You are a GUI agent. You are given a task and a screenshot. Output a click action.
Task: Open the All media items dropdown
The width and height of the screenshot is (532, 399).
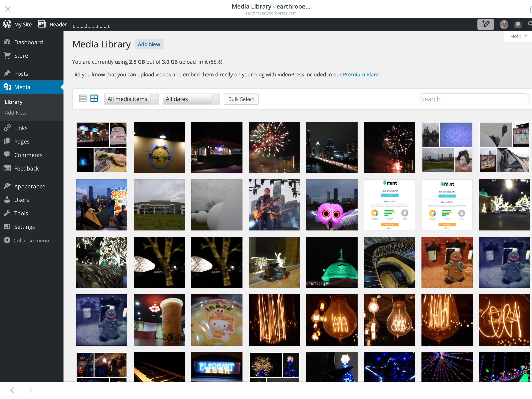pos(131,99)
